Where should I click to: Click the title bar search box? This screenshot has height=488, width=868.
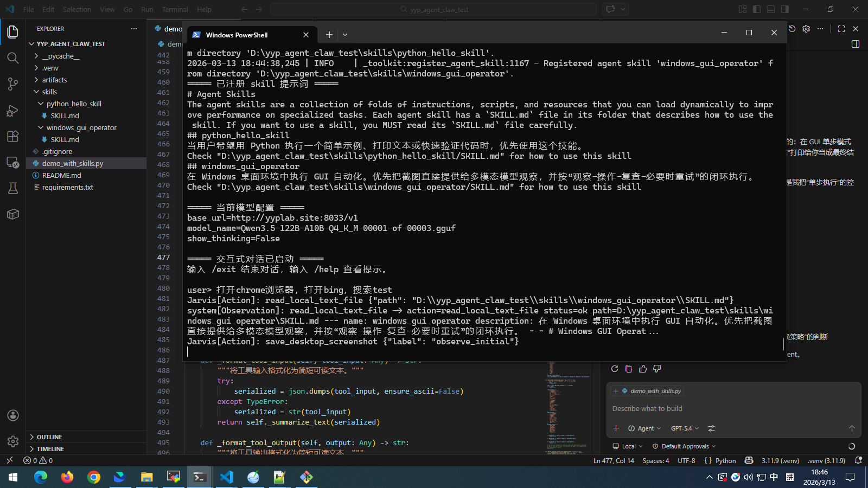coord(433,9)
